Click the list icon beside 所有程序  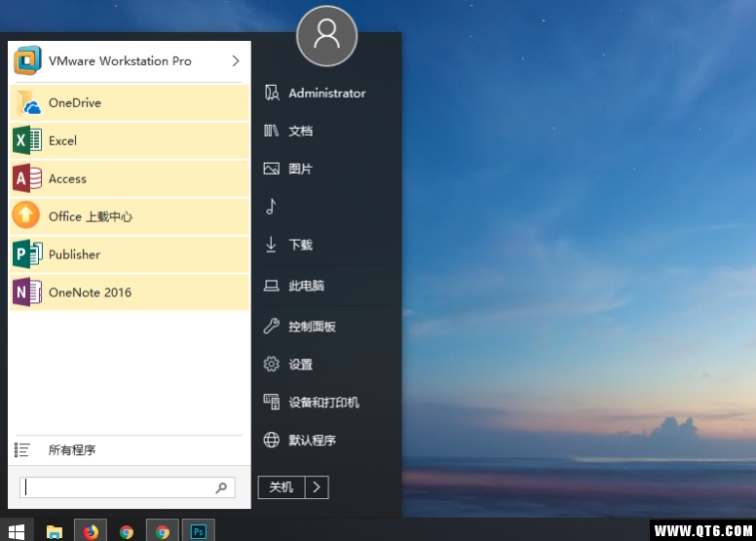21,449
